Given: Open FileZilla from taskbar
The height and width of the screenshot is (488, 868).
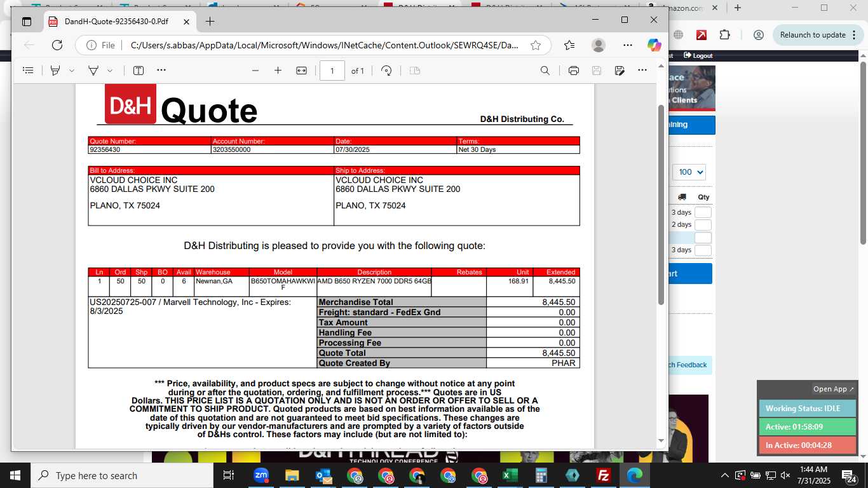Looking at the screenshot, I should [603, 475].
